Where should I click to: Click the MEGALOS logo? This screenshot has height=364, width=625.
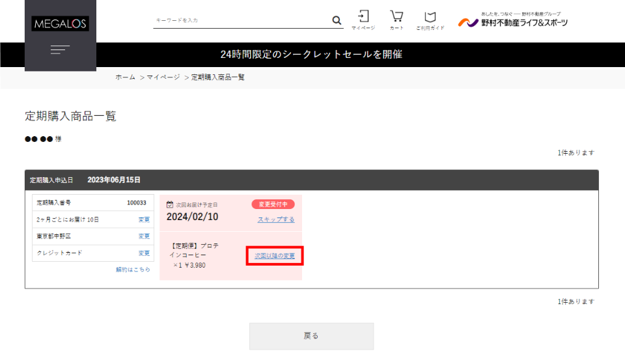pyautogui.click(x=61, y=24)
